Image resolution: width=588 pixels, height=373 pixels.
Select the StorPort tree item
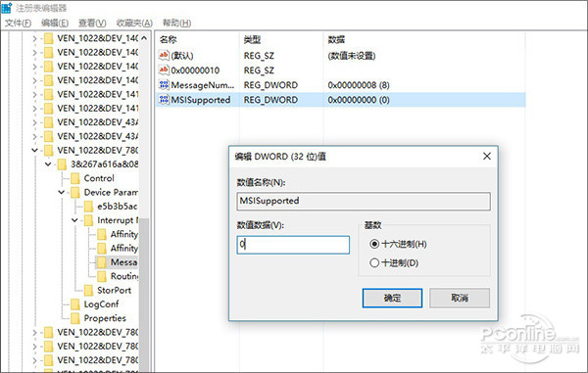point(114,290)
